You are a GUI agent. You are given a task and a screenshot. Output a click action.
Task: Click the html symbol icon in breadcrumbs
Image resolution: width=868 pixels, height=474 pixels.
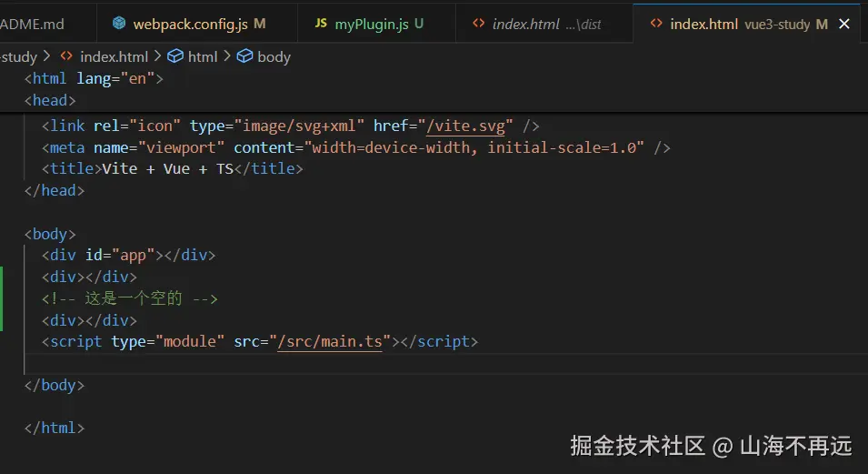point(176,56)
